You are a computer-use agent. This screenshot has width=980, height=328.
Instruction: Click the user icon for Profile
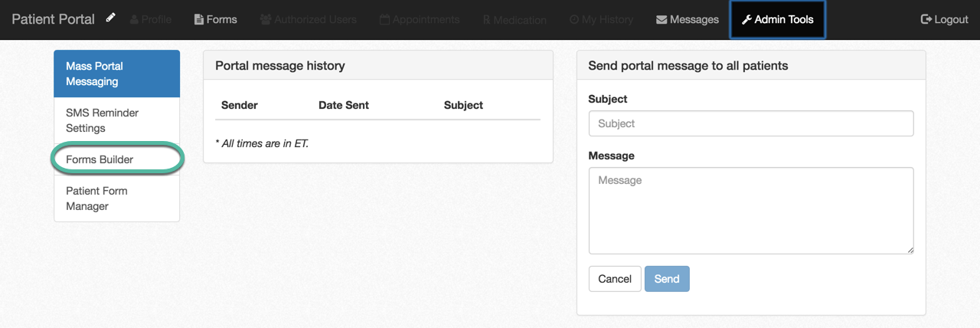pyautogui.click(x=135, y=20)
